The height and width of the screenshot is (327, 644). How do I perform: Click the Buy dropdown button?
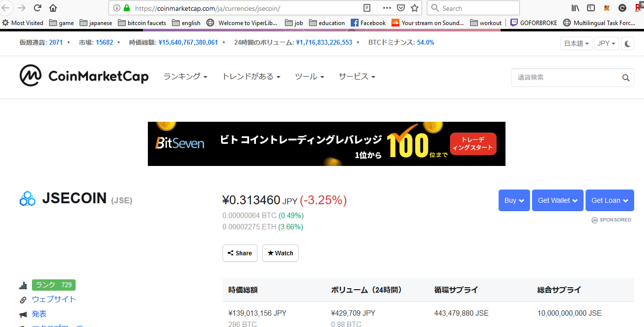point(514,200)
